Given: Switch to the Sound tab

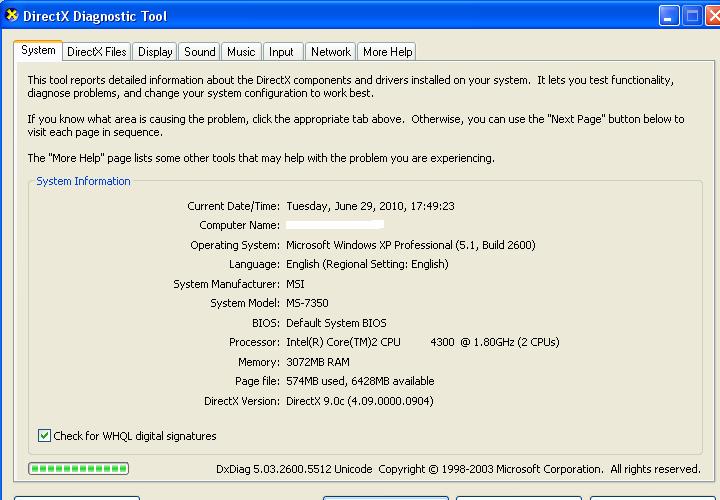Looking at the screenshot, I should click(x=200, y=52).
